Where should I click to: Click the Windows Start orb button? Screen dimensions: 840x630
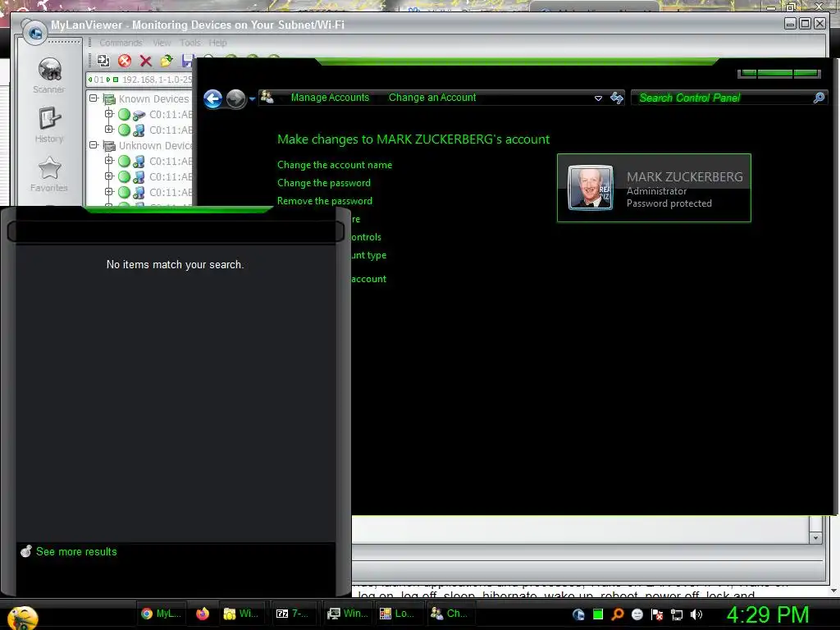coord(22,618)
